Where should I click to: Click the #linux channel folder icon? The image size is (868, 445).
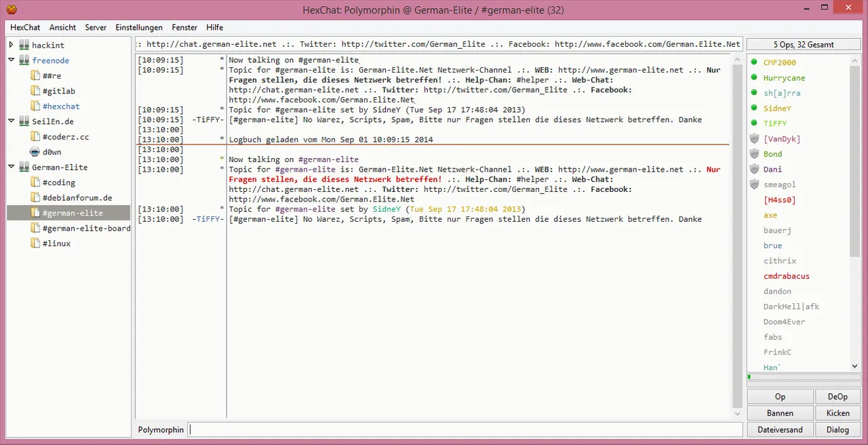point(35,244)
